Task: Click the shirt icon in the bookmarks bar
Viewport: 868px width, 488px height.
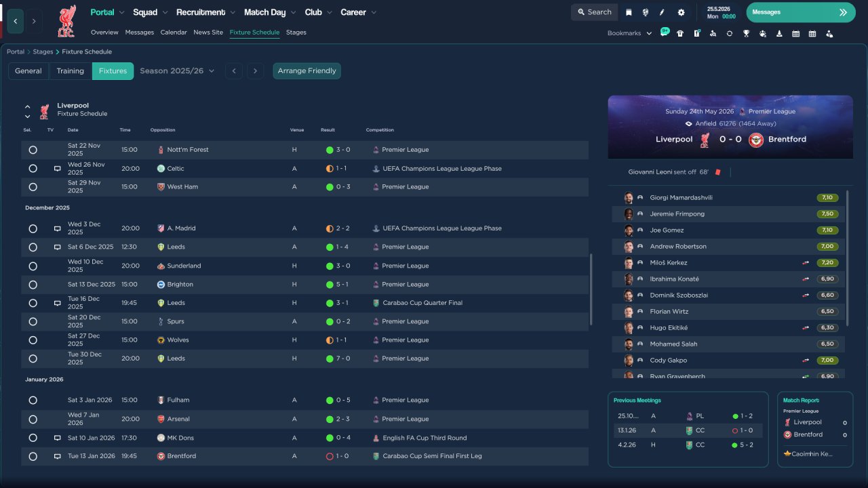Action: click(680, 33)
